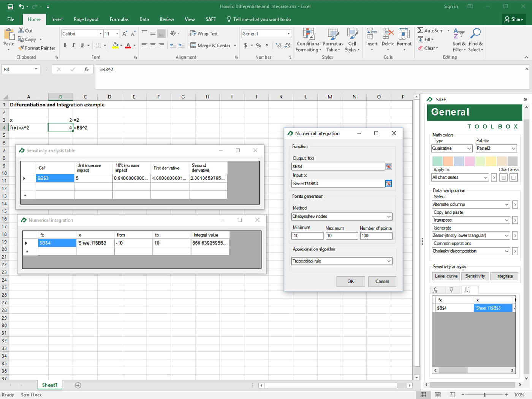Switch to the Formulas tab
The height and width of the screenshot is (399, 532).
(x=119, y=19)
